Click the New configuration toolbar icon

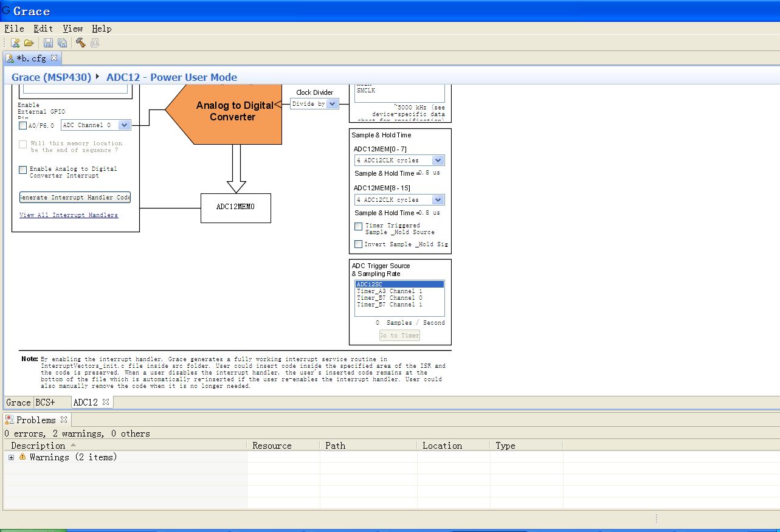16,43
